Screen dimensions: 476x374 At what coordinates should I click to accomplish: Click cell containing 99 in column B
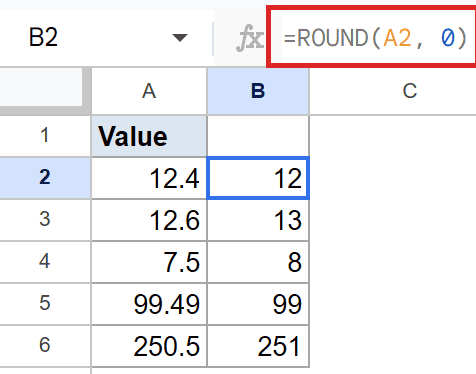point(258,304)
